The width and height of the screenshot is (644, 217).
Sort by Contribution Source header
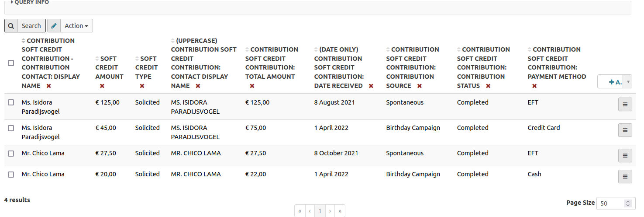[412, 67]
